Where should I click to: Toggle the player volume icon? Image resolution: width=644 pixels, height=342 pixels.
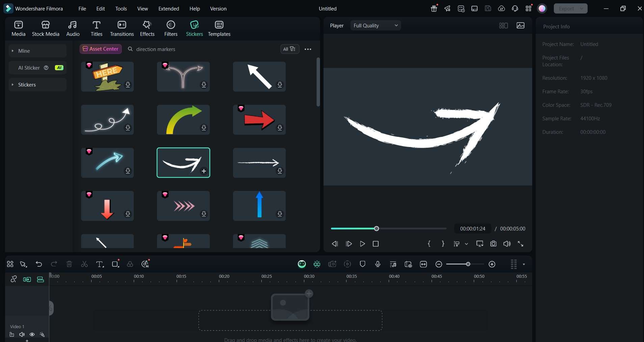point(507,244)
